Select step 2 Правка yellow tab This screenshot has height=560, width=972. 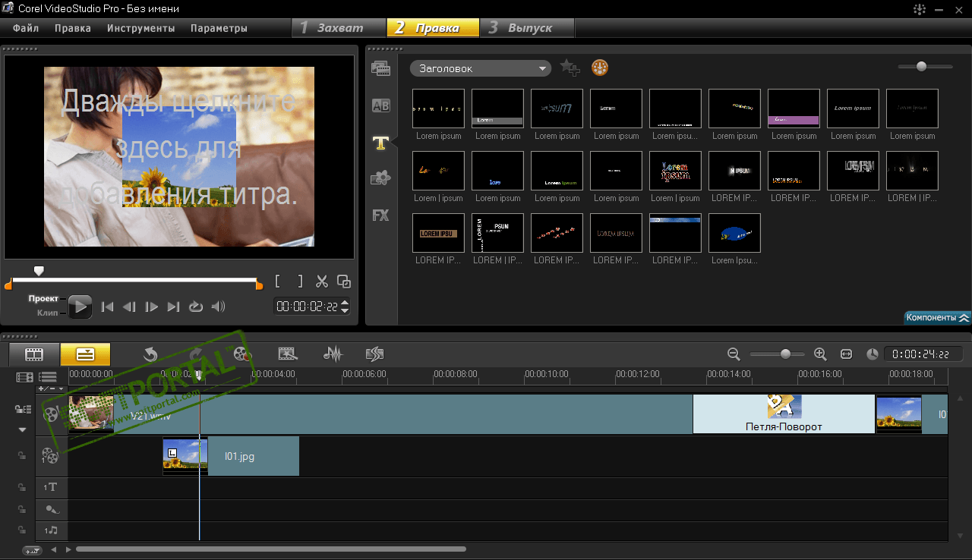click(x=434, y=28)
